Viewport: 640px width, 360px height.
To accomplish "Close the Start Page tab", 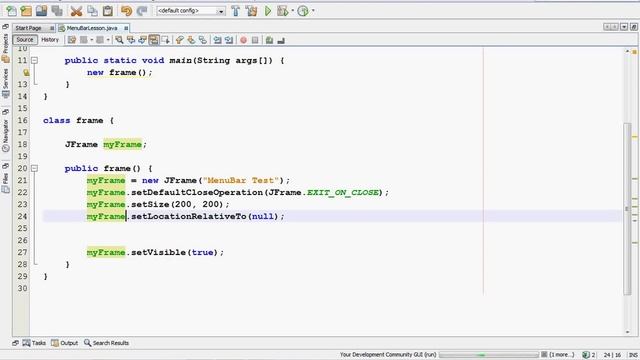I will (52, 28).
